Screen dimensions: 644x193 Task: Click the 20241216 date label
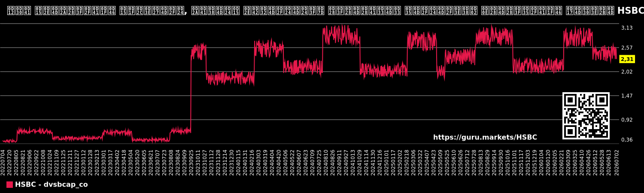pos(380,162)
